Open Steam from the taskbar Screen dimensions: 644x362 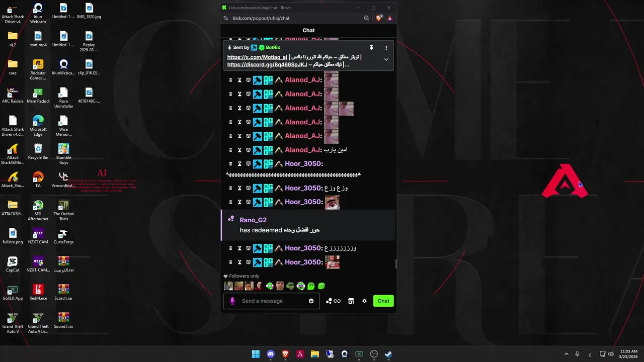pyautogui.click(x=388, y=354)
